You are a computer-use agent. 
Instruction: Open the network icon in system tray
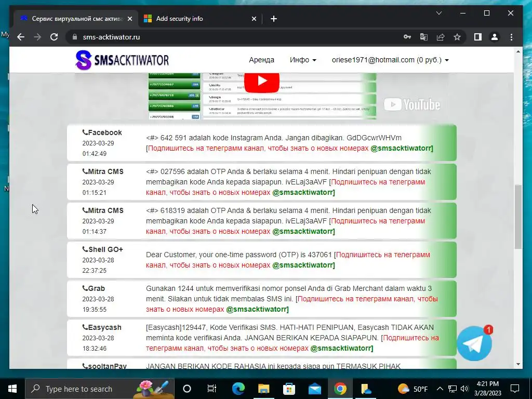pyautogui.click(x=453, y=389)
